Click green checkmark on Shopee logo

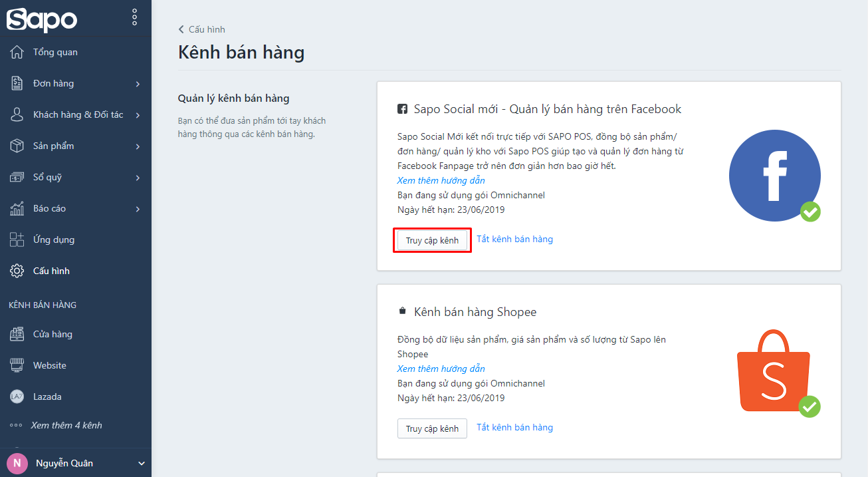pos(810,406)
